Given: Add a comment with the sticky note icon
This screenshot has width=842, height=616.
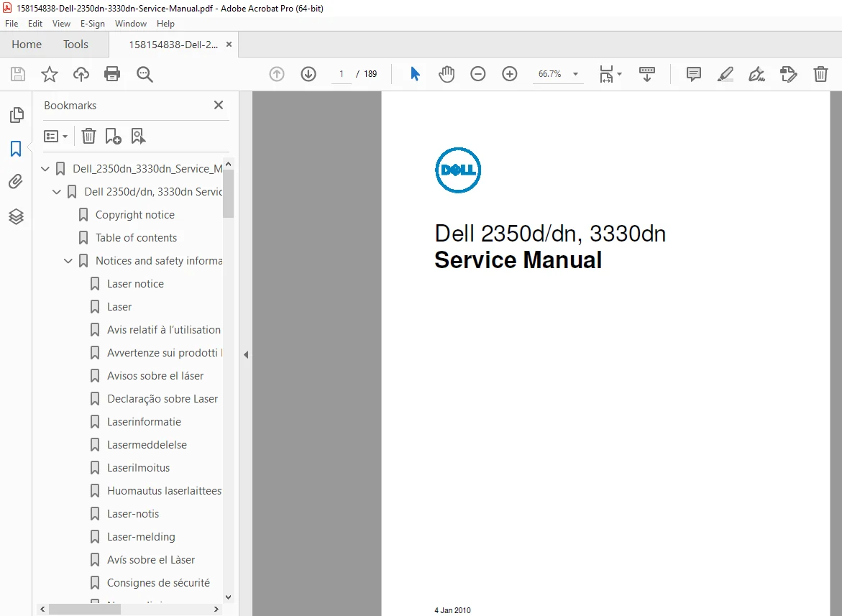Looking at the screenshot, I should coord(694,74).
